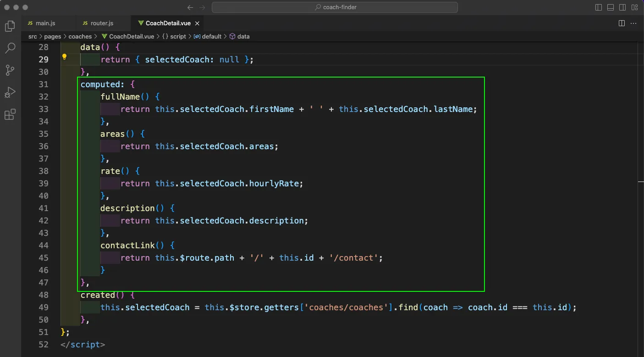
Task: Go forward using the right arrow
Action: (202, 7)
